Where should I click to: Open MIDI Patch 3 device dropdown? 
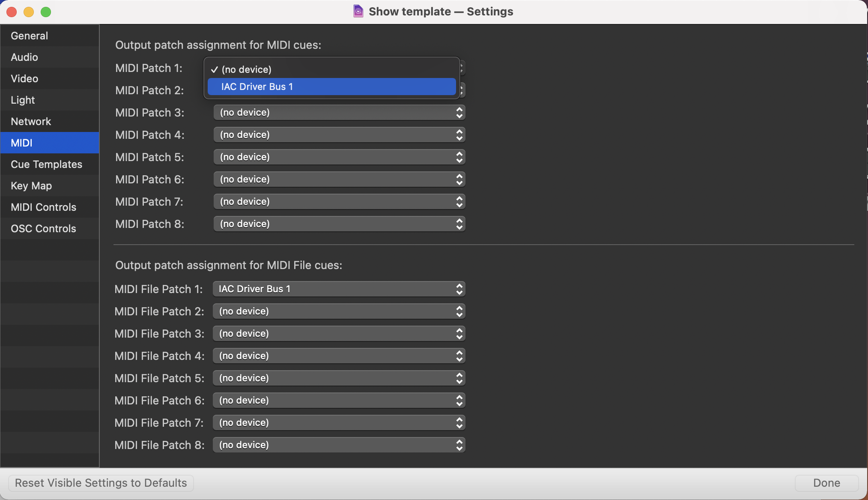339,113
